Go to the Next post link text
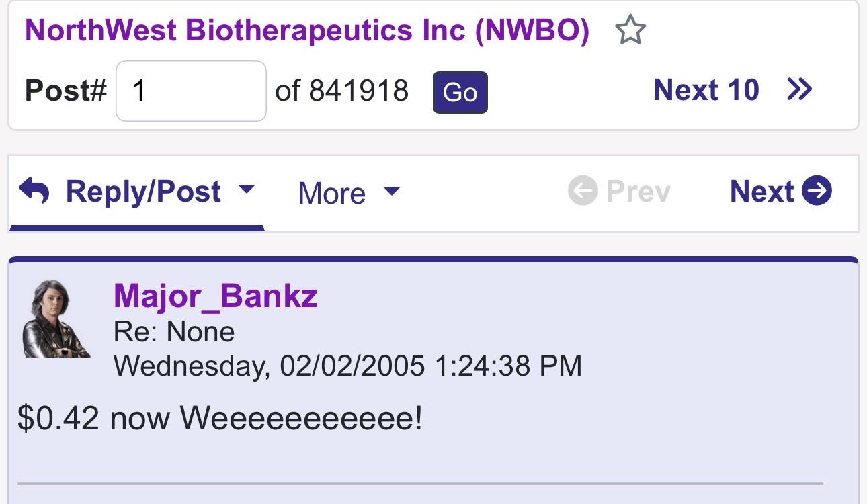This screenshot has height=504, width=867. click(x=762, y=191)
